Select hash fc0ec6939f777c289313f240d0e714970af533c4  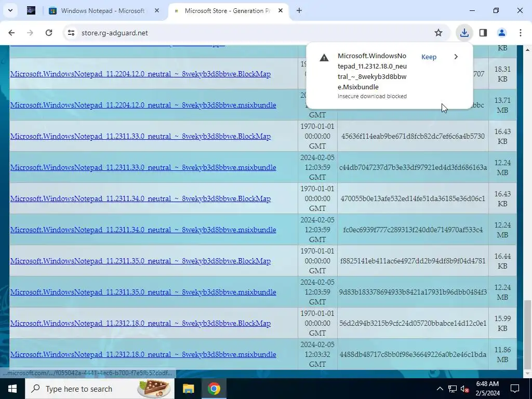click(413, 230)
